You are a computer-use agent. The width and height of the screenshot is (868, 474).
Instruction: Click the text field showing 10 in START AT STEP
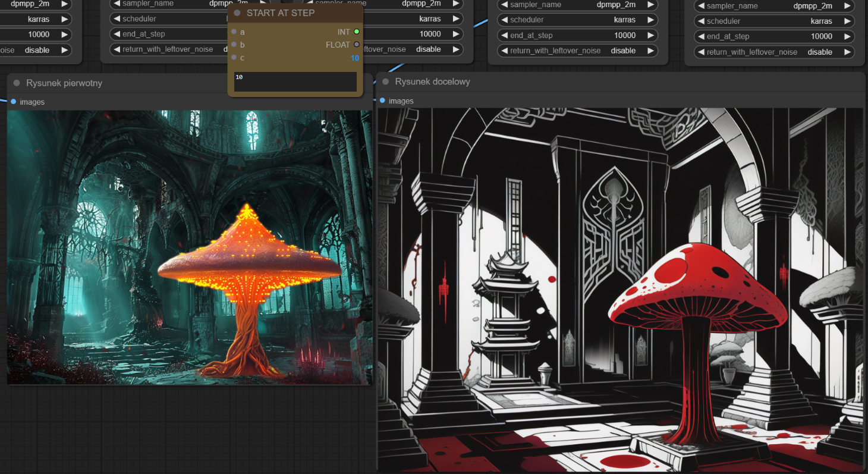point(295,82)
